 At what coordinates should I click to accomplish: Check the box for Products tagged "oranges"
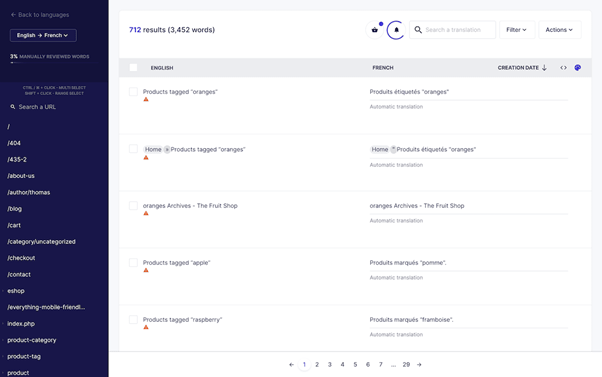click(133, 92)
